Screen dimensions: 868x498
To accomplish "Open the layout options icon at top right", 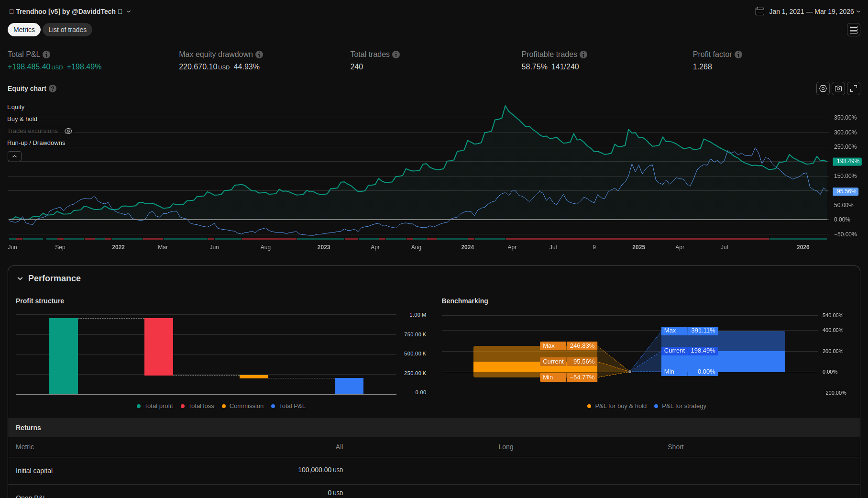I will [x=854, y=30].
